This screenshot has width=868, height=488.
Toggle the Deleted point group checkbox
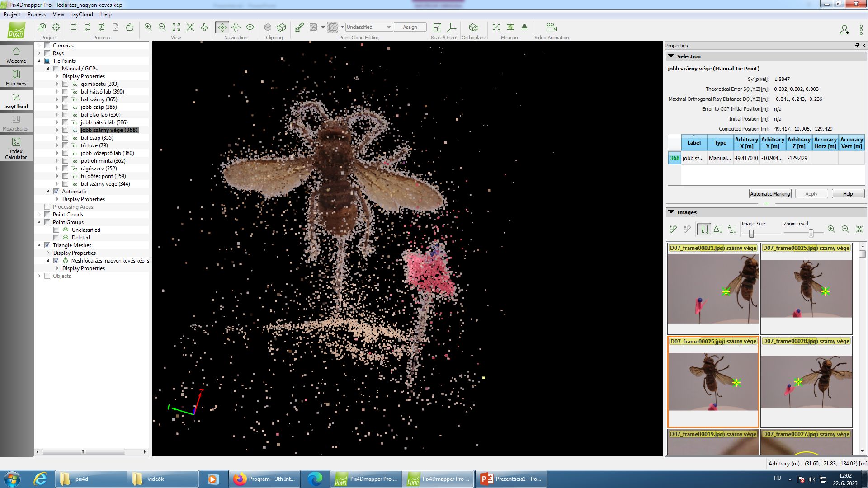point(56,238)
